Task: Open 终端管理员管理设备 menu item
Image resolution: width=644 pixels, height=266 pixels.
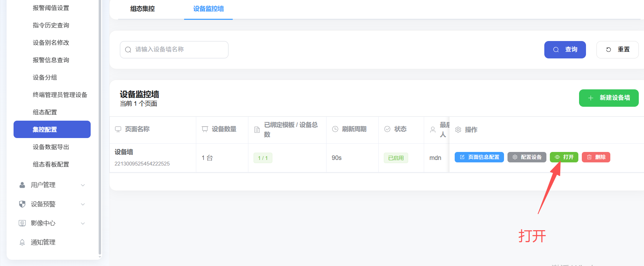Action: [x=60, y=95]
